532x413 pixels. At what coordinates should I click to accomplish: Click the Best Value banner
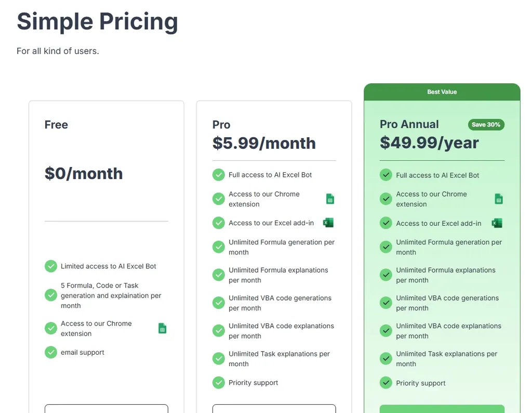442,92
